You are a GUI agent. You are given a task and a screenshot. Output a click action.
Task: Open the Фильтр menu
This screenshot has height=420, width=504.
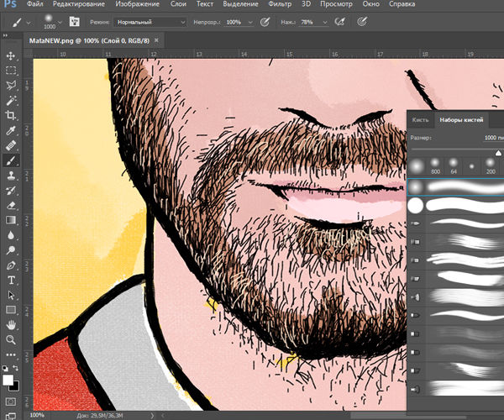(280, 4)
